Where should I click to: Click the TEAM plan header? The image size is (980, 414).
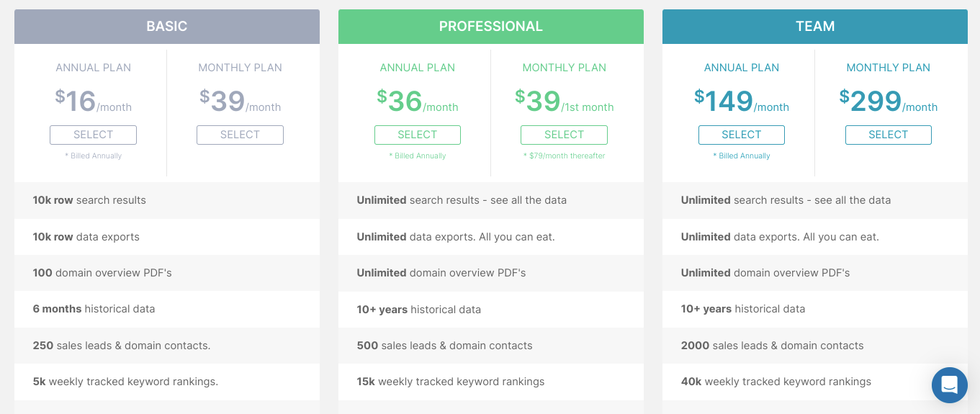[x=815, y=27]
